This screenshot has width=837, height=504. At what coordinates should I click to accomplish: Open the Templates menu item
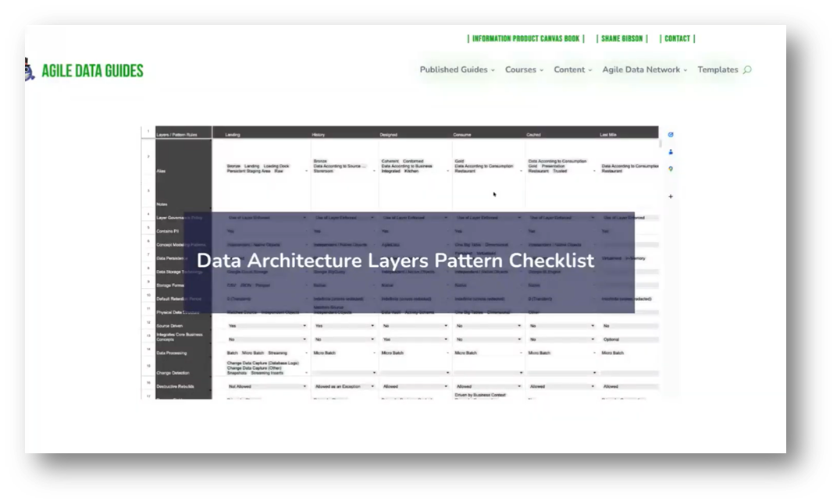click(718, 70)
